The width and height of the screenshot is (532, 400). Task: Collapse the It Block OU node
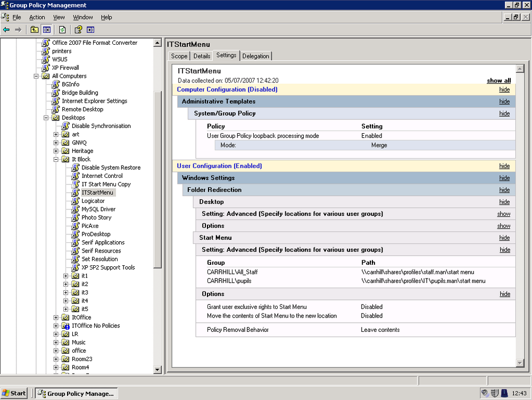(56, 159)
